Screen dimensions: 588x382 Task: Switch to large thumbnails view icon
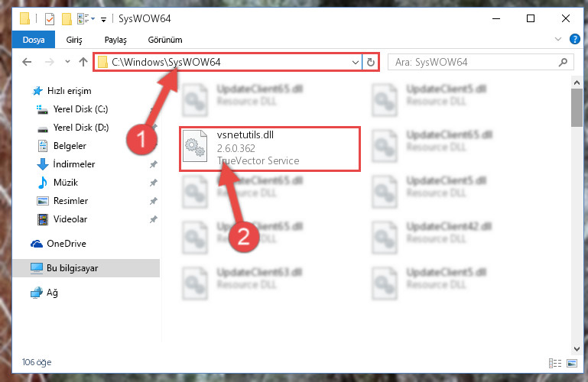[x=572, y=363]
